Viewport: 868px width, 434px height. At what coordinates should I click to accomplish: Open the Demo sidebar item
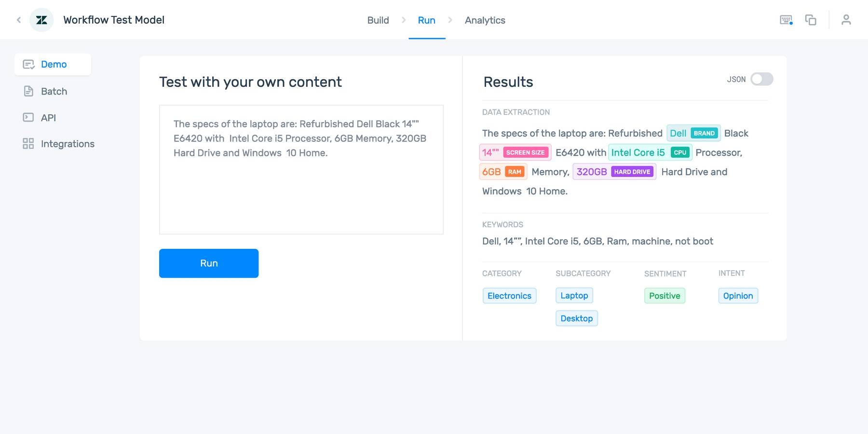point(53,65)
